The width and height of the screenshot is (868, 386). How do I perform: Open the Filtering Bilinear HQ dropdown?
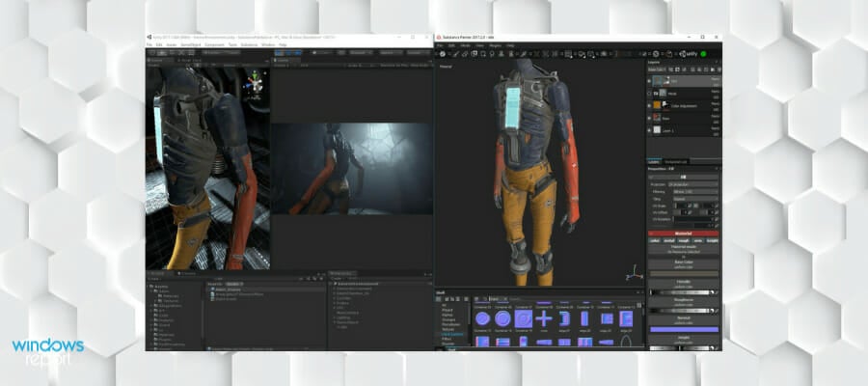[694, 192]
